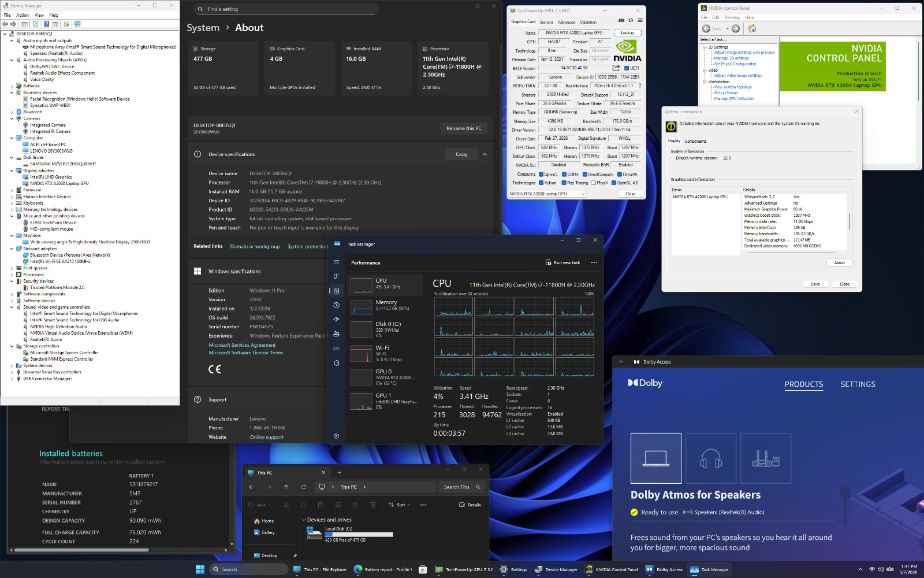Click File Explorer back arrow
The image size is (924, 578).
[x=251, y=487]
